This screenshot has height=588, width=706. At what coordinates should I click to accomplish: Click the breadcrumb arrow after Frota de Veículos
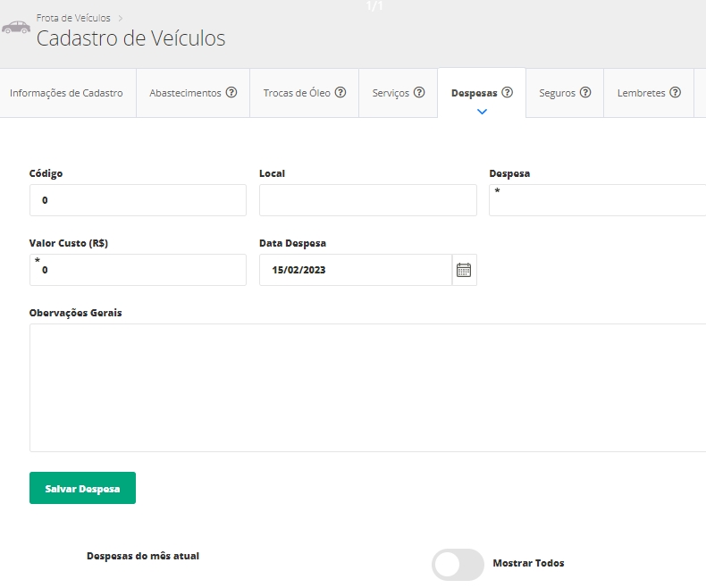(x=121, y=18)
